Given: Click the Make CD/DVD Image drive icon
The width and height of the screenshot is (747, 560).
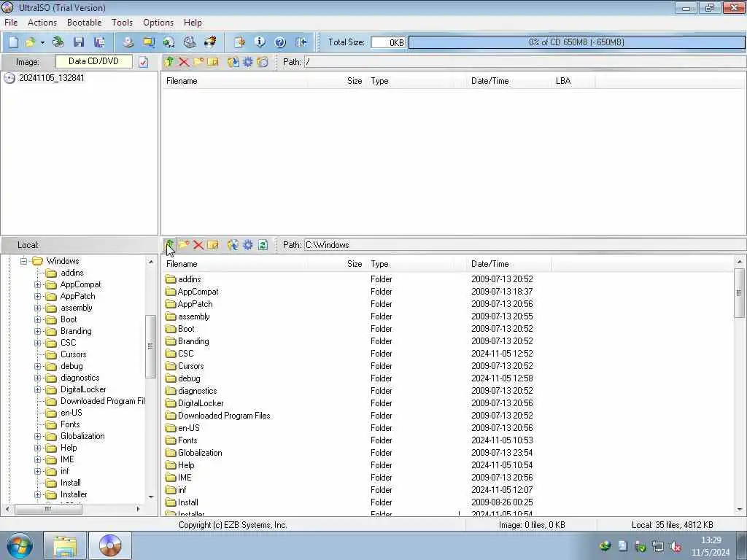Looking at the screenshot, I should pyautogui.click(x=128, y=42).
